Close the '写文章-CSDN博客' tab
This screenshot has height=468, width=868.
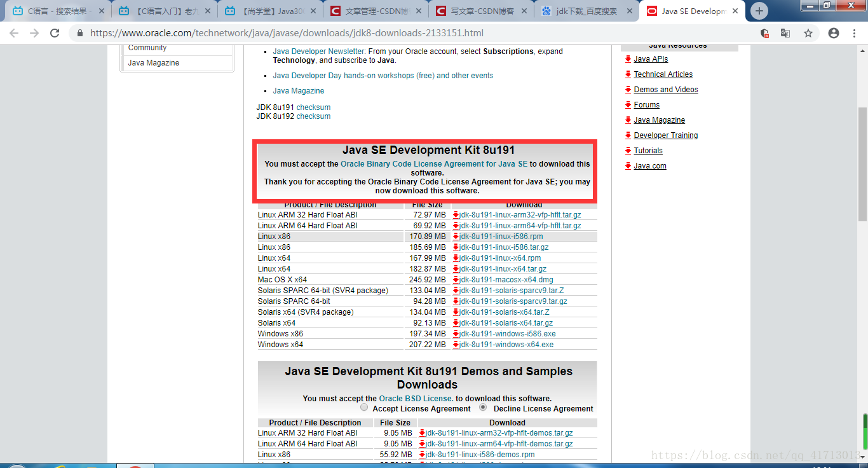[525, 11]
